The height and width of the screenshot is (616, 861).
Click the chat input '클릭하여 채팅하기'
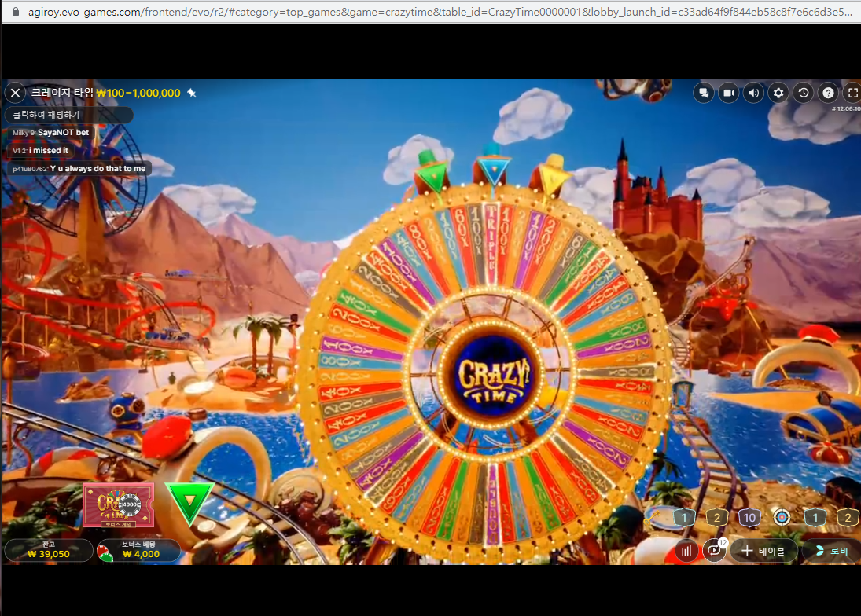click(68, 115)
